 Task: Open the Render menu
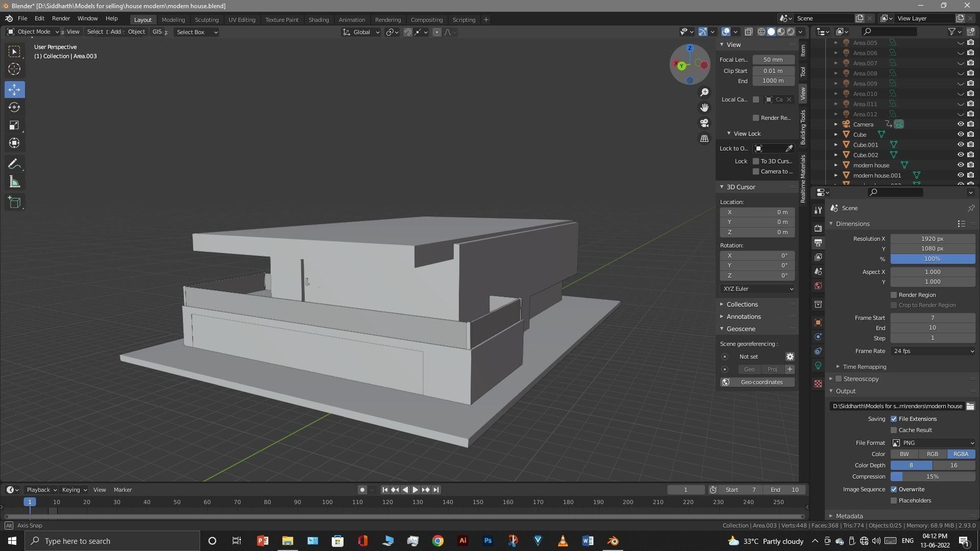coord(61,18)
